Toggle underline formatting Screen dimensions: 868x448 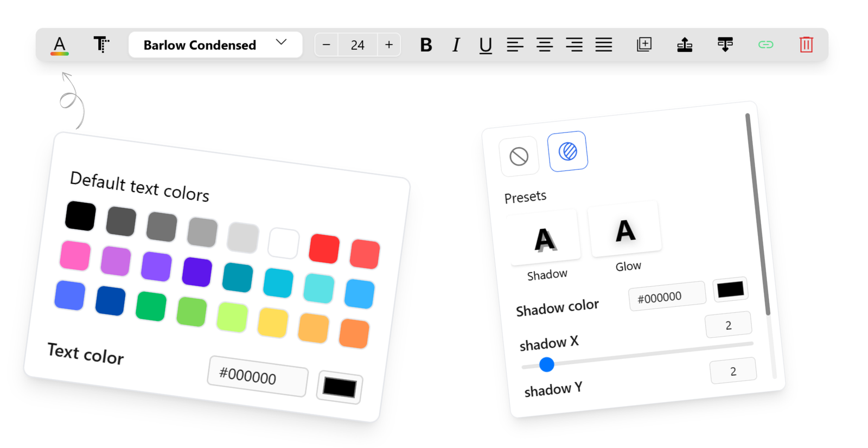[486, 45]
